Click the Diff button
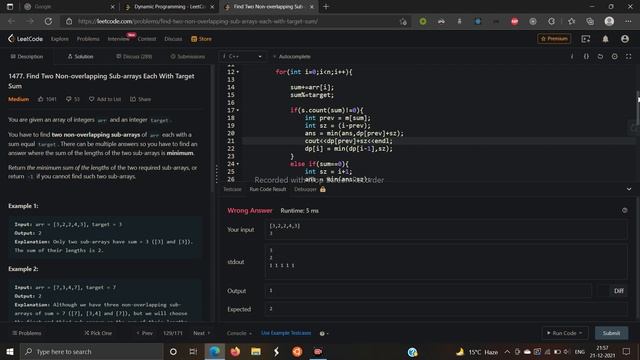The image size is (640, 360). pyautogui.click(x=618, y=291)
